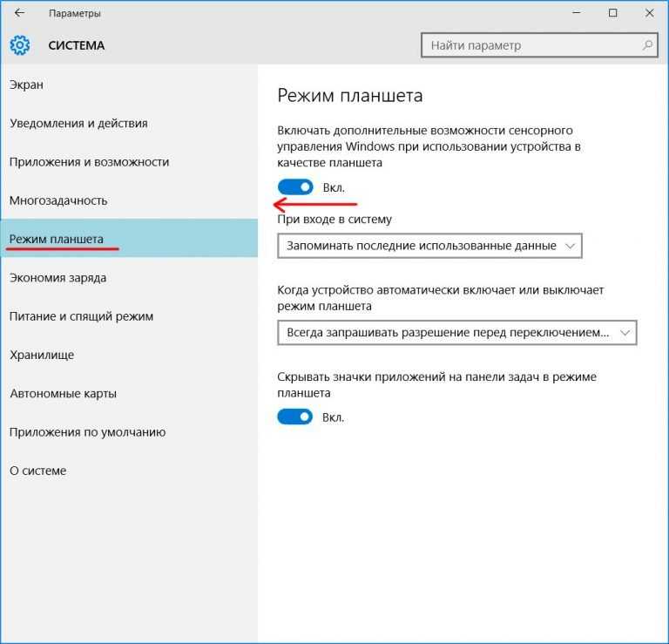
Task: Open Автономные карты section
Action: point(129,393)
